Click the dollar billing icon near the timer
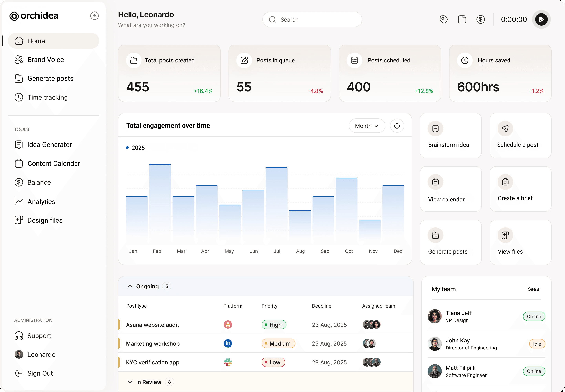The width and height of the screenshot is (565, 392). (481, 19)
